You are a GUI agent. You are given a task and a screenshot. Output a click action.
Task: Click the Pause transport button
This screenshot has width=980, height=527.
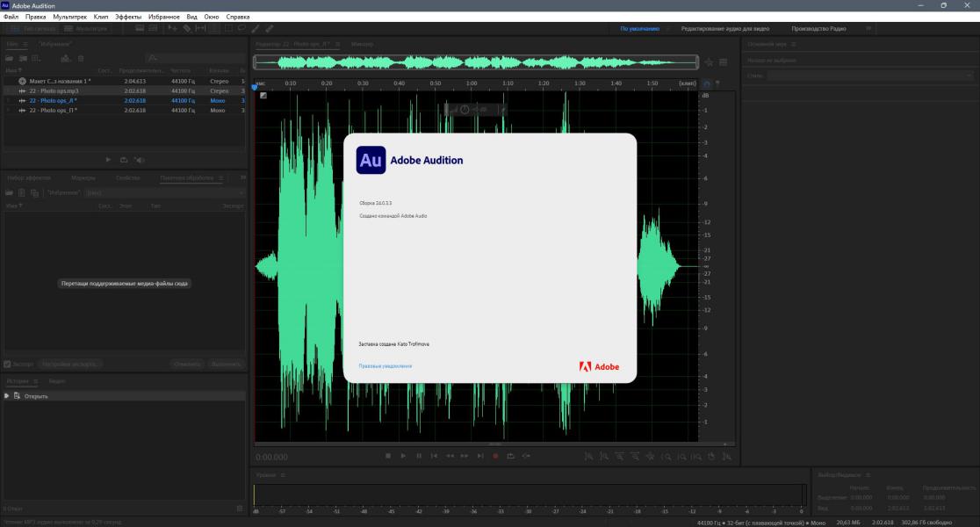click(x=419, y=457)
